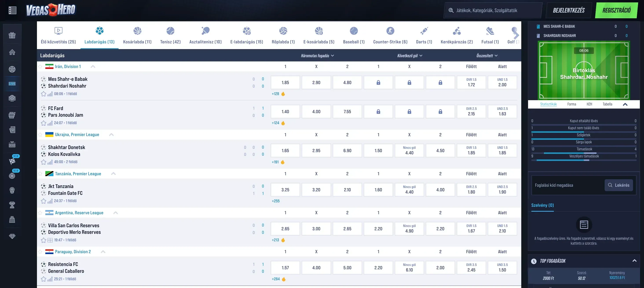Click the VegasHero logo
The width and height of the screenshot is (644, 288).
pyautogui.click(x=51, y=10)
